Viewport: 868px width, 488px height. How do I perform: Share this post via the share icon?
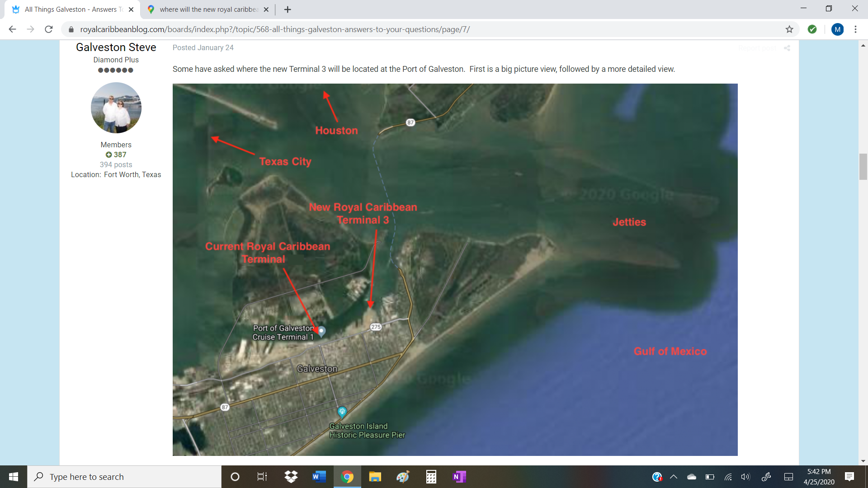787,48
